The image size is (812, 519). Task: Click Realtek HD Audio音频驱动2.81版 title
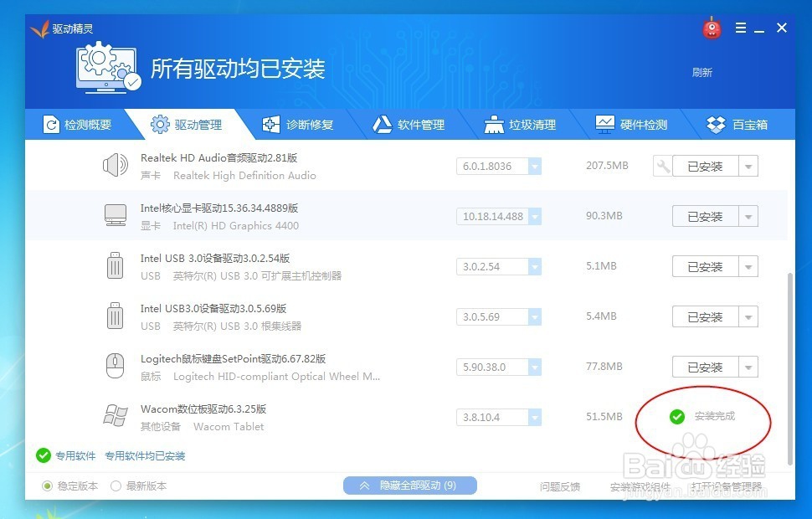[x=219, y=158]
